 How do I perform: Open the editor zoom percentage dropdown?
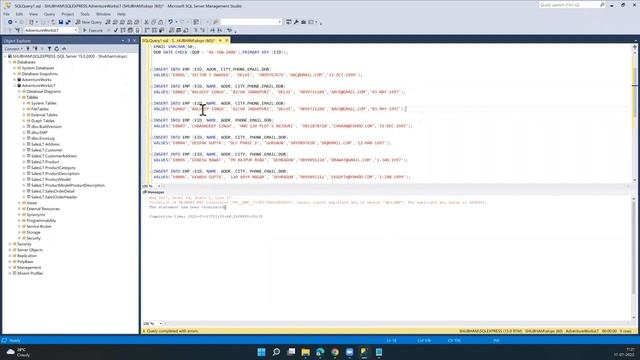click(159, 186)
